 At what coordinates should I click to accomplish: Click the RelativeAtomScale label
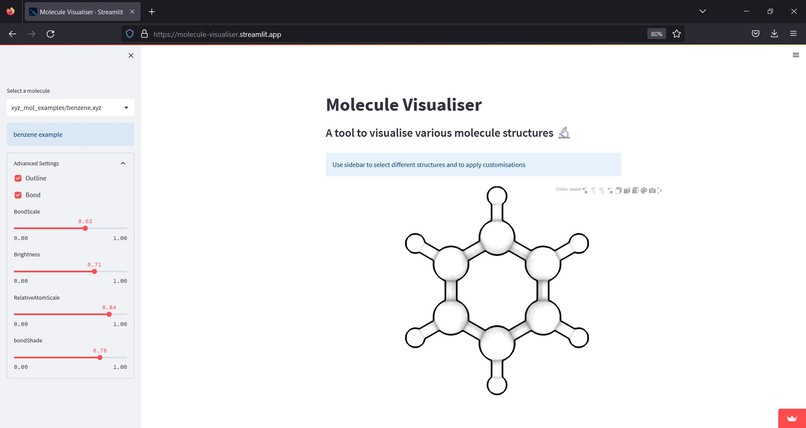(36, 297)
